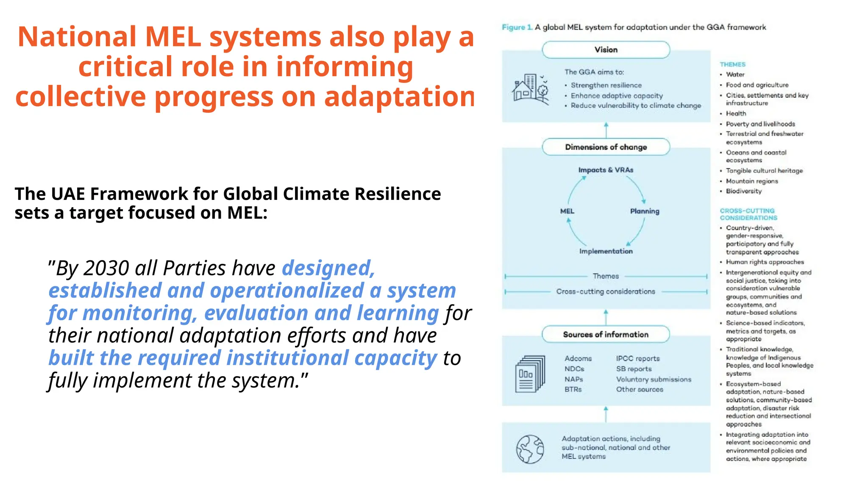868x488 pixels.
Task: Click the arrow above the Adaptation actions box
Action: point(606,414)
